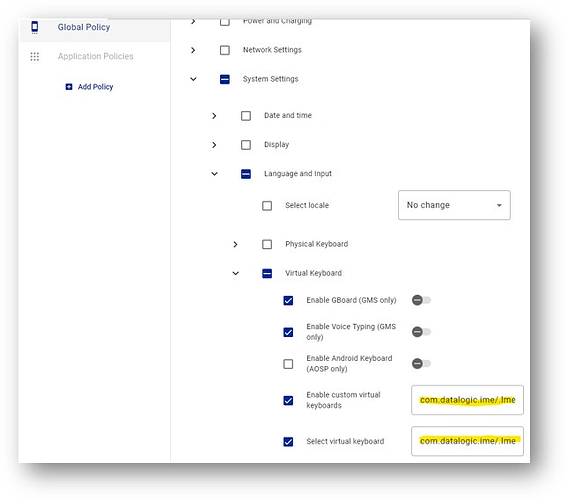The image size is (566, 500).
Task: Open the Select locale dropdown
Action: (454, 205)
